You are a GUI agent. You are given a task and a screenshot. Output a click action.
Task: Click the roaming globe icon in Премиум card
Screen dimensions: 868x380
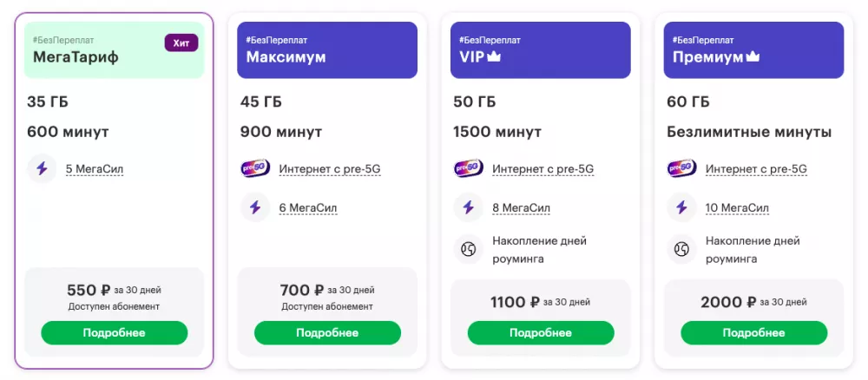pos(681,250)
